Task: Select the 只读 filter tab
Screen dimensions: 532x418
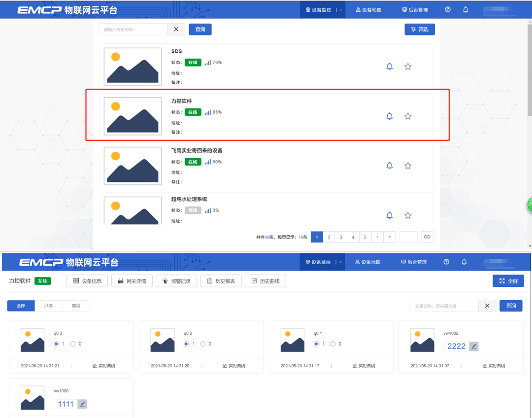Action: [48, 306]
